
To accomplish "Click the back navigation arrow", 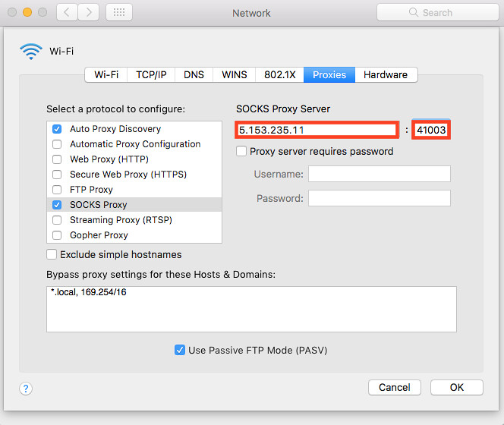I will 67,13.
